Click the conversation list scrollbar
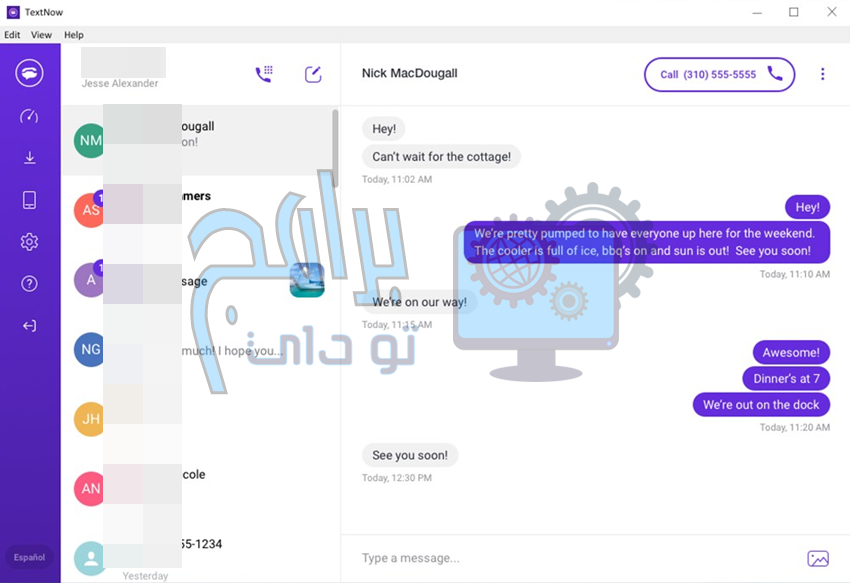This screenshot has width=850, height=583. 335,148
